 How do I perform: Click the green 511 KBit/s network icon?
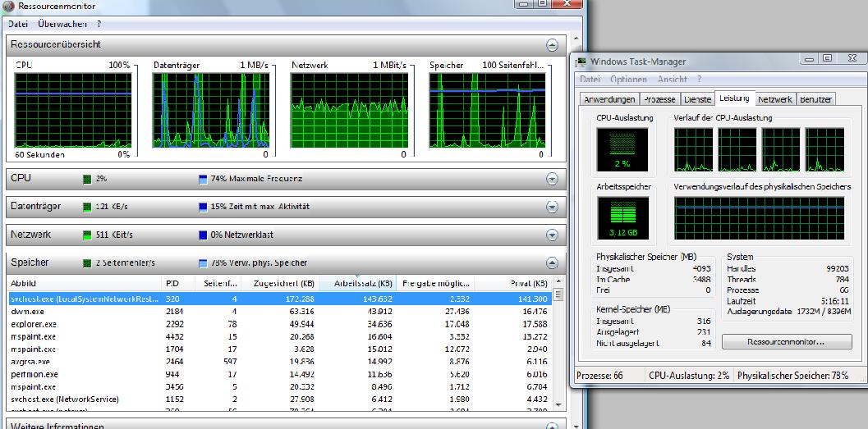point(87,235)
